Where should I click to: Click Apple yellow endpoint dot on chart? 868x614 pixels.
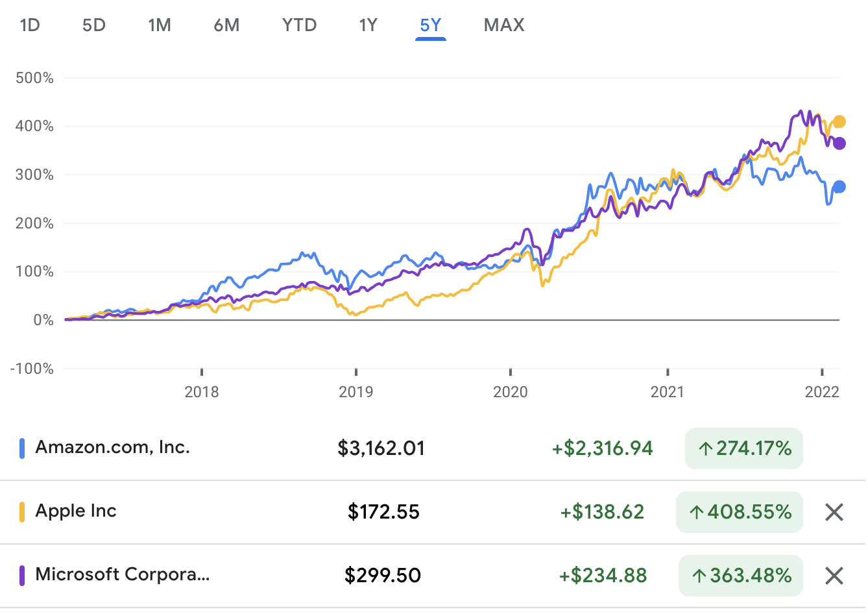[839, 122]
